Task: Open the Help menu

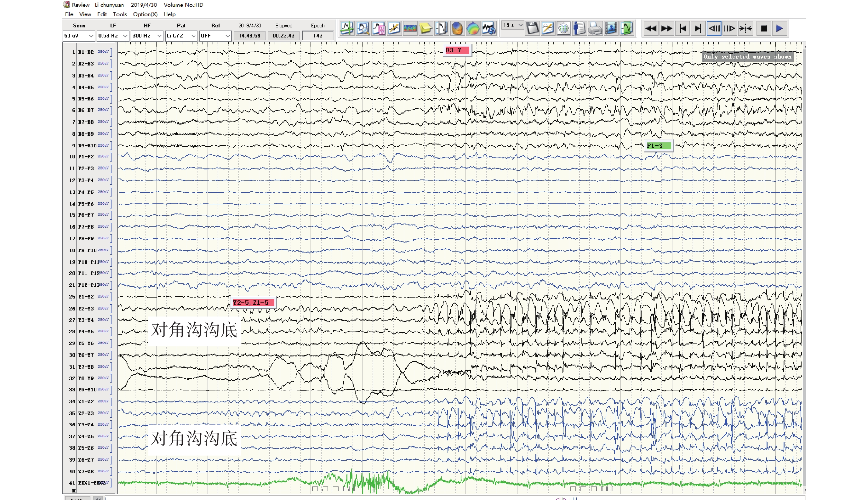Action: click(170, 14)
